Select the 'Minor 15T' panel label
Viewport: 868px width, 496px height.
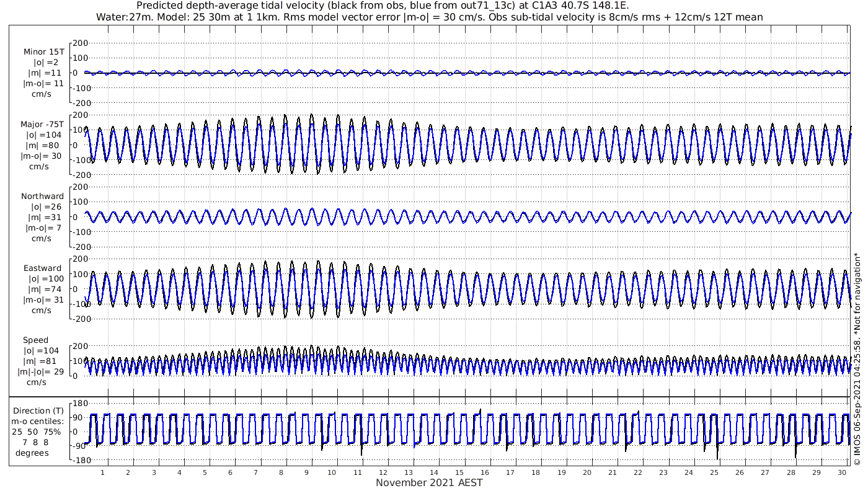click(x=44, y=52)
